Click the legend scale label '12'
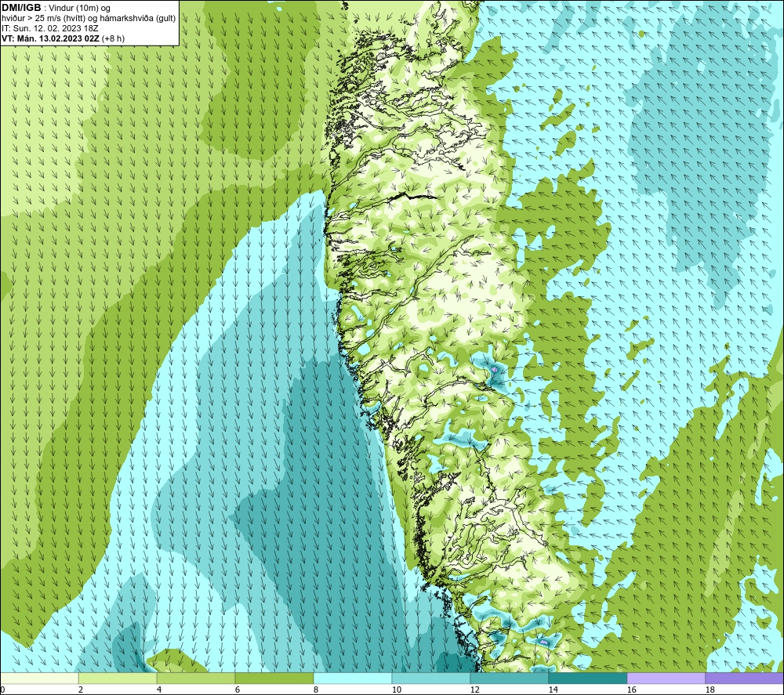The image size is (784, 695). pyautogui.click(x=474, y=690)
